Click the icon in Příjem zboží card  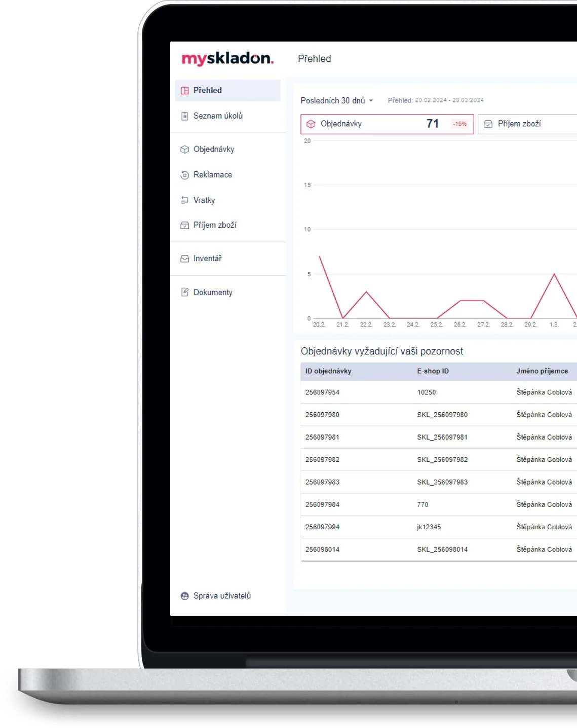(488, 124)
